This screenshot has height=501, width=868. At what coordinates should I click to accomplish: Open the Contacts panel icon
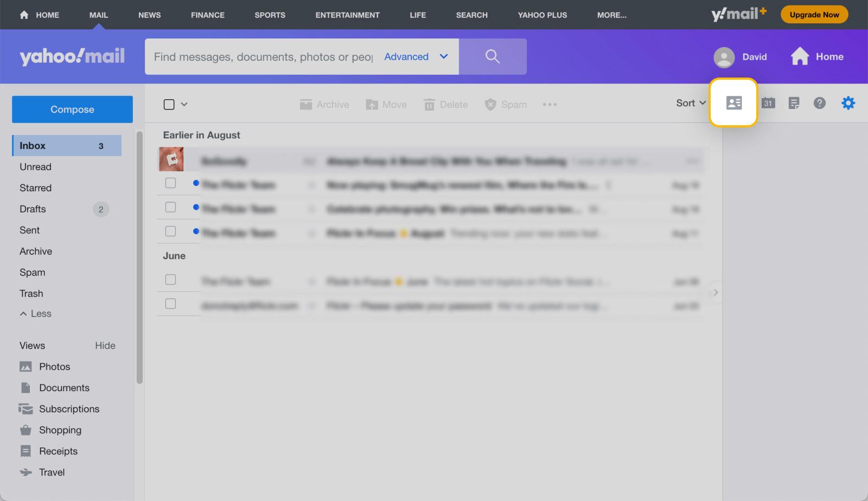[733, 102]
